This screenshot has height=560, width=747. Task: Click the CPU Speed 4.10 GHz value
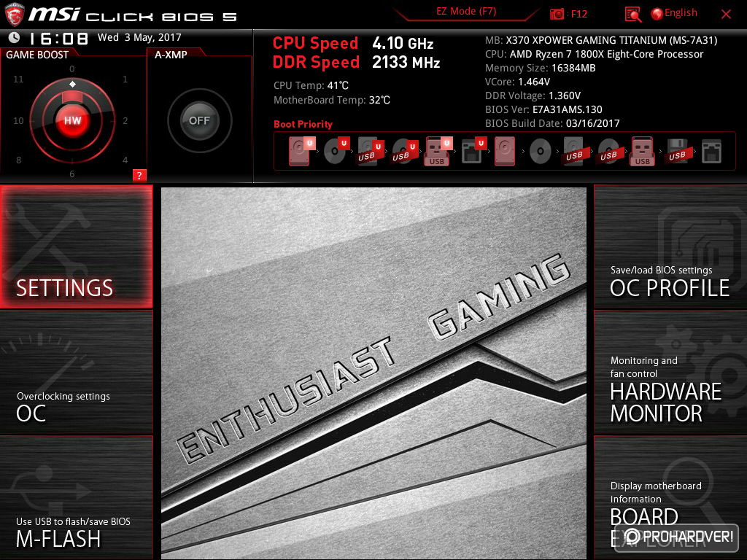[403, 43]
